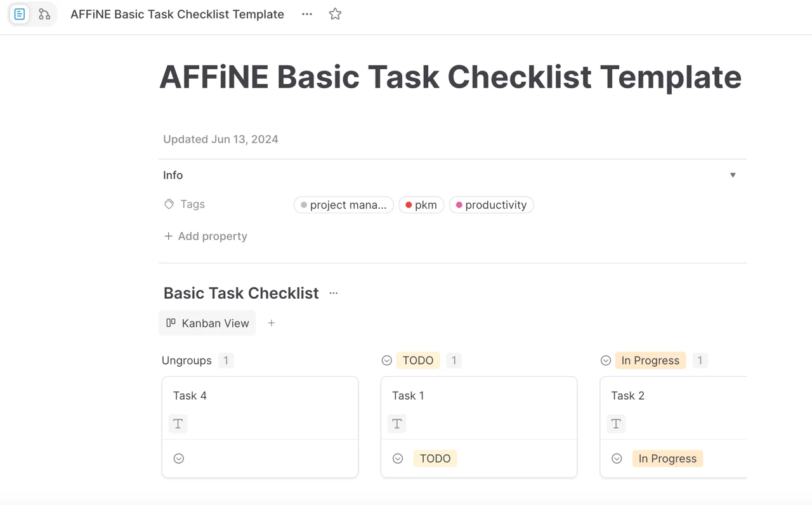812x505 pixels.
Task: Switch to page mode icon
Action: (x=20, y=14)
